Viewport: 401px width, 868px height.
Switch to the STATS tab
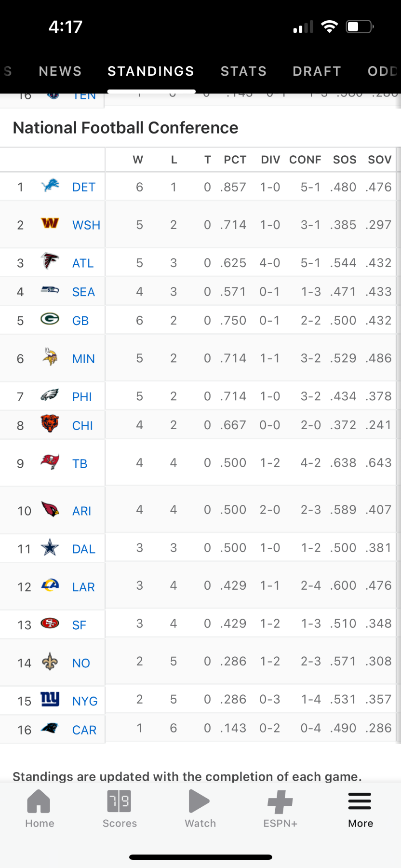pos(243,71)
